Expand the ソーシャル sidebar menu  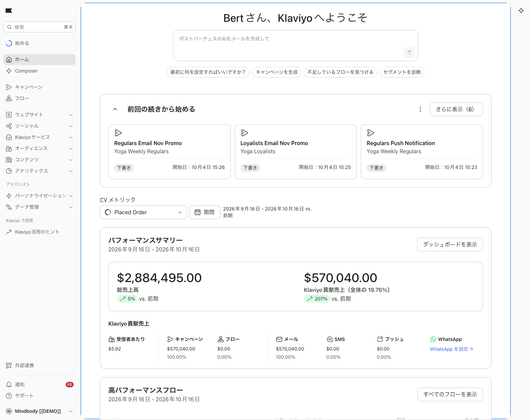click(40, 126)
